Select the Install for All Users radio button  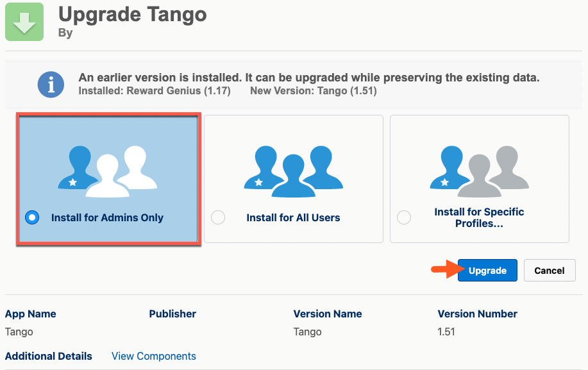tap(217, 217)
